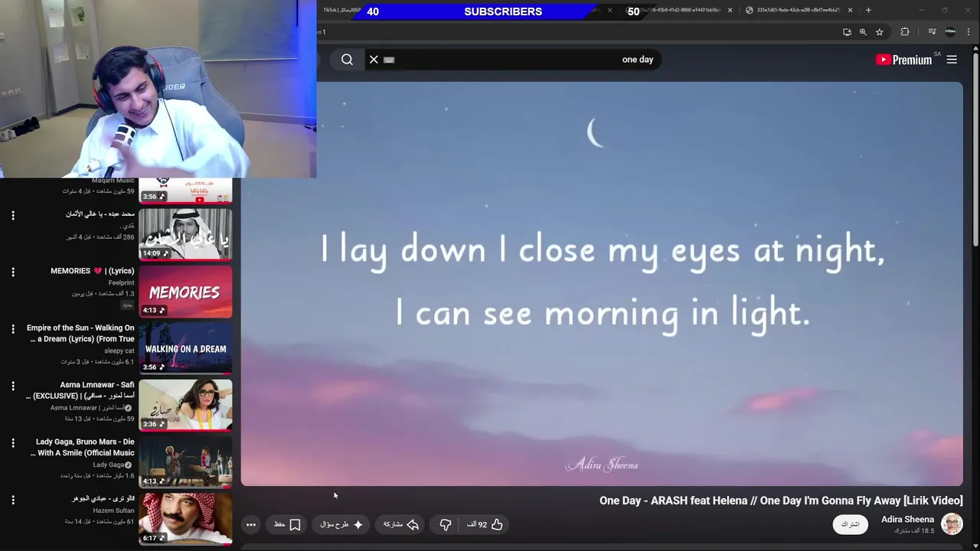Open options menu for the Mohammed Abdu video (محمد عبده)
980x551 pixels.
pos(13,216)
